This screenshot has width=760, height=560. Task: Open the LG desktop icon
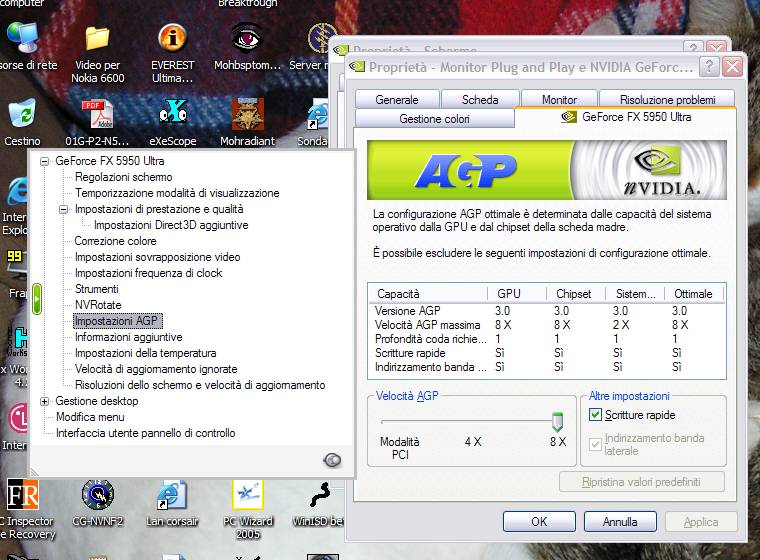coord(18,418)
